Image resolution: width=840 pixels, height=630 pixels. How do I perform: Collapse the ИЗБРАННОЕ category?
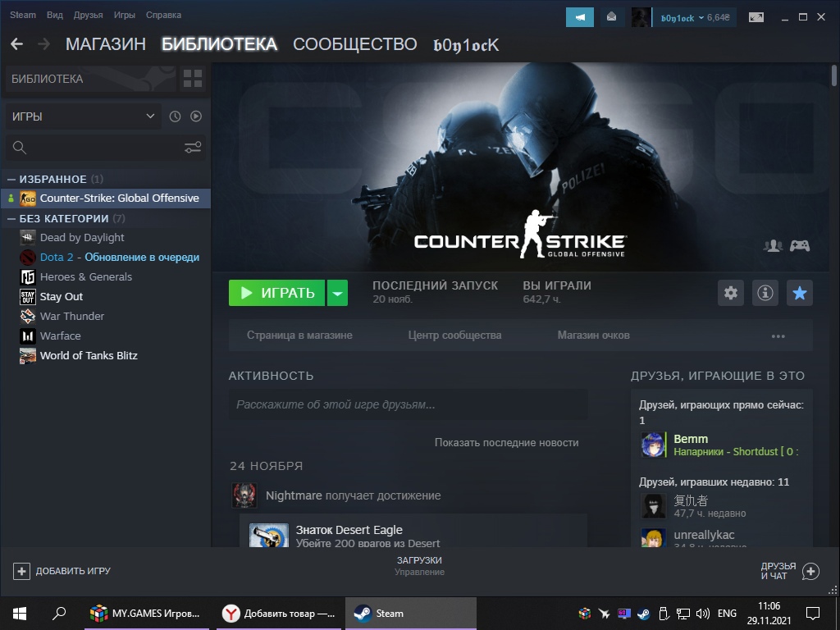coord(11,179)
